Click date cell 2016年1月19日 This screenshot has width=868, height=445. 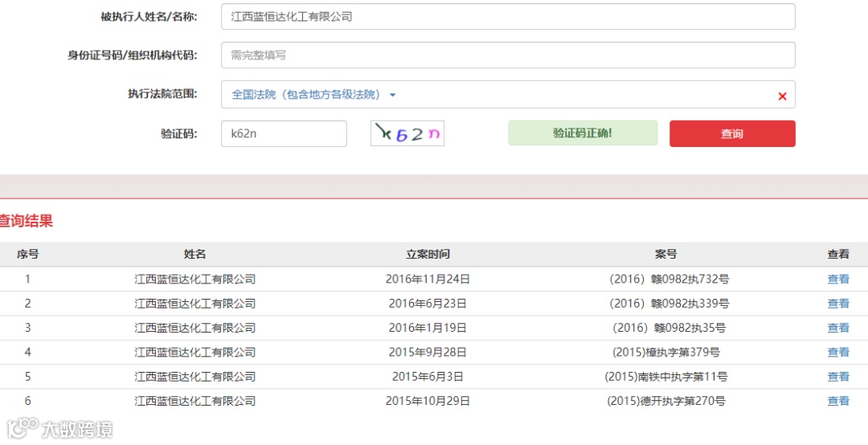pyautogui.click(x=428, y=328)
